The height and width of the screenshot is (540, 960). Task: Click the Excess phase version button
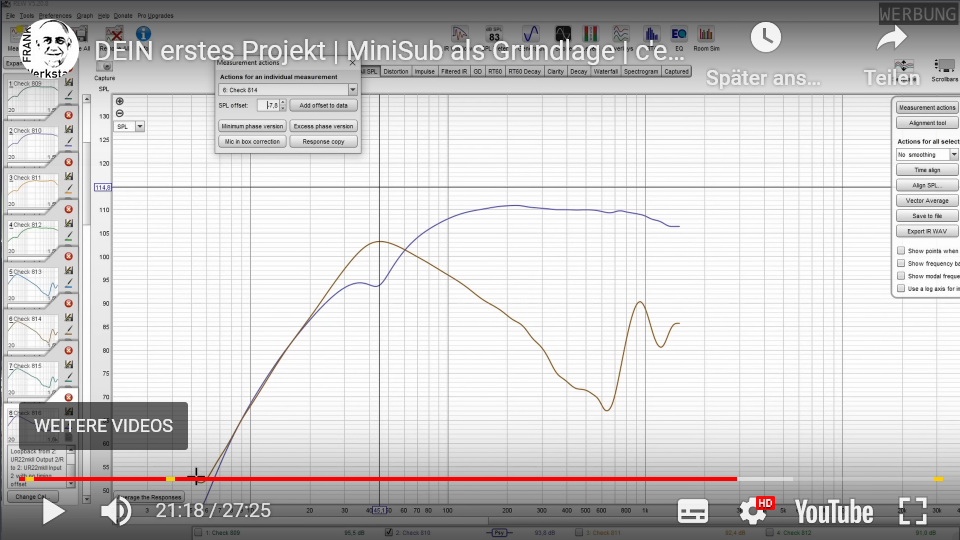323,126
